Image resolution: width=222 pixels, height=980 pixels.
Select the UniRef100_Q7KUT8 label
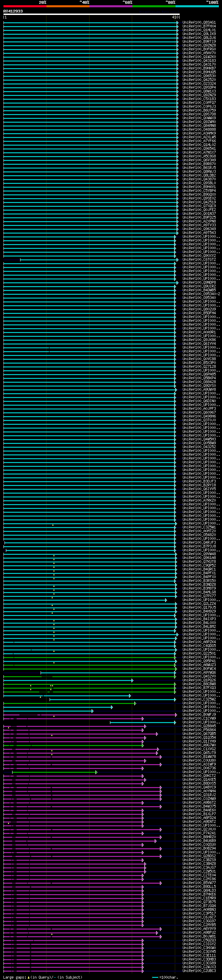199,561
